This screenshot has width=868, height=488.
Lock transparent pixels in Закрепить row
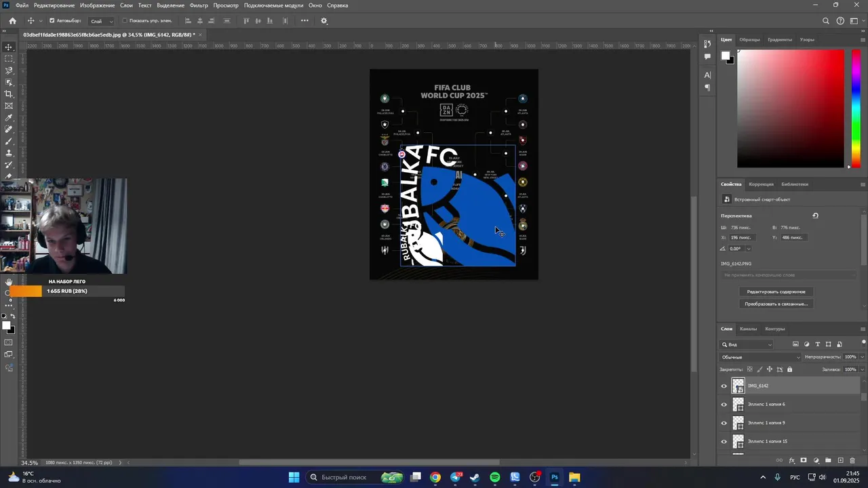tap(749, 369)
